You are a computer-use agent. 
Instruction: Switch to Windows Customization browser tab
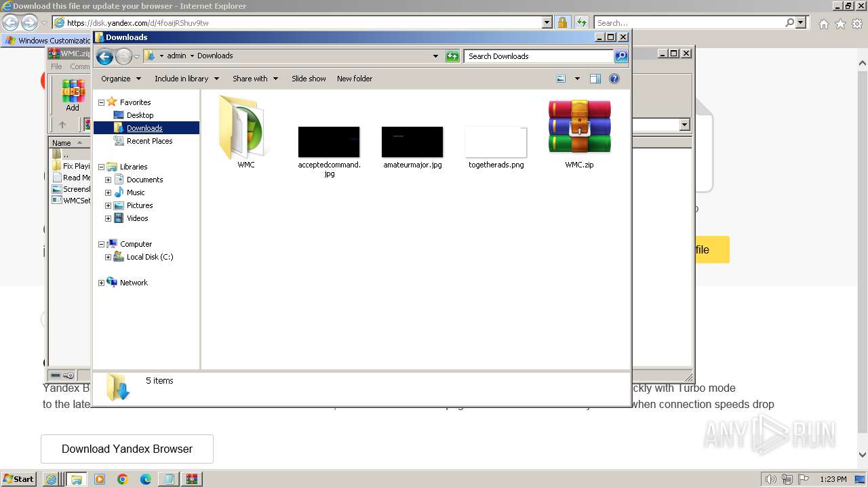coord(47,41)
